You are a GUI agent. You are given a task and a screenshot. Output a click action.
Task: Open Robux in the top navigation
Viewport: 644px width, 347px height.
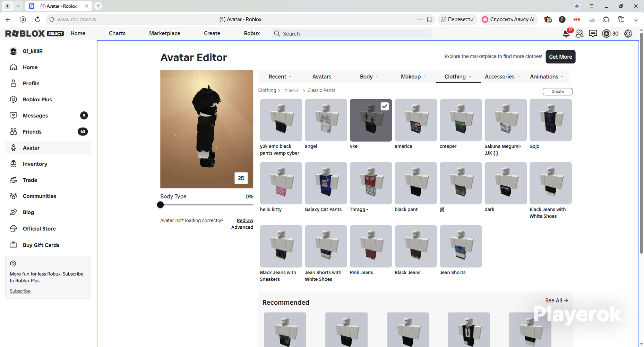coord(252,33)
